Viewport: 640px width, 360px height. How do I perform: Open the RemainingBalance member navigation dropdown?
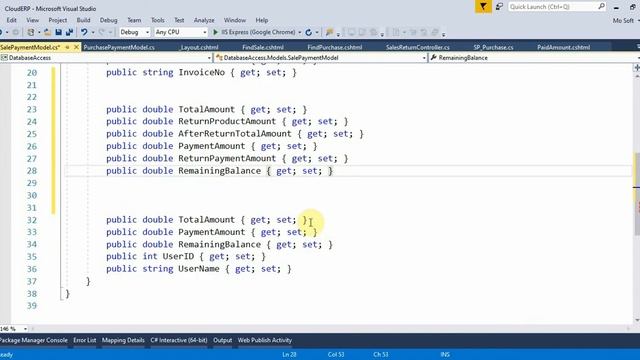pyautogui.click(x=534, y=58)
